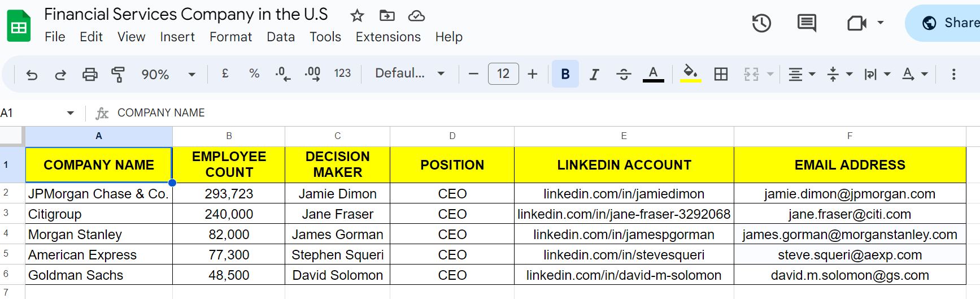Open the comments panel icon

806,23
